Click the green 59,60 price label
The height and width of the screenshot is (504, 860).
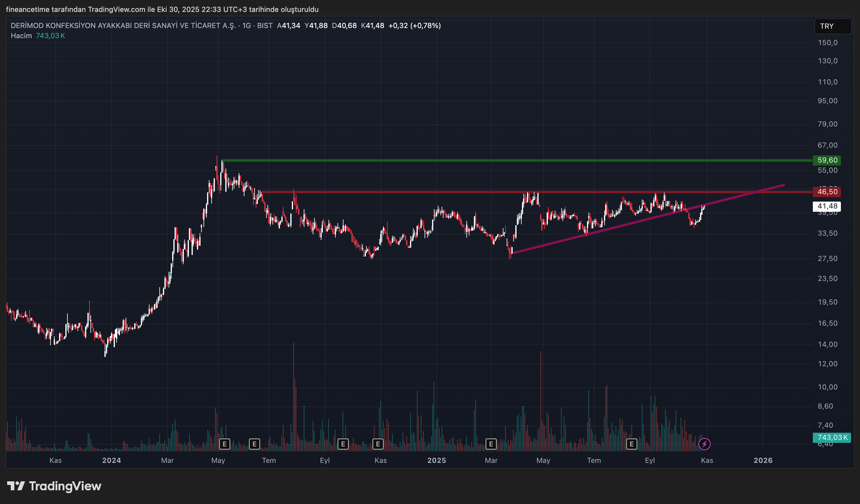pos(827,160)
